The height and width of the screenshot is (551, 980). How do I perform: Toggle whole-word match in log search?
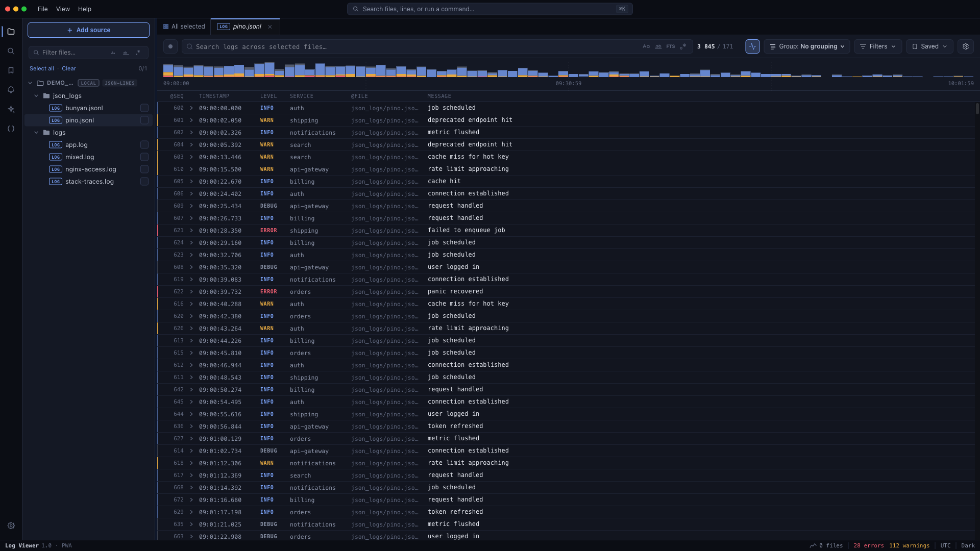pos(658,46)
